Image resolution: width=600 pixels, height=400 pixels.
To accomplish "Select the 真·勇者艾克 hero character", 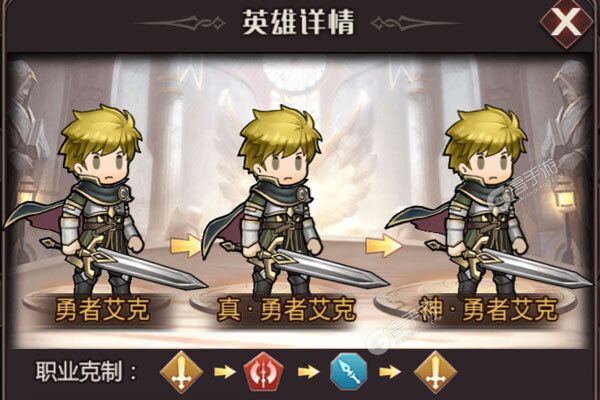I will tap(281, 199).
